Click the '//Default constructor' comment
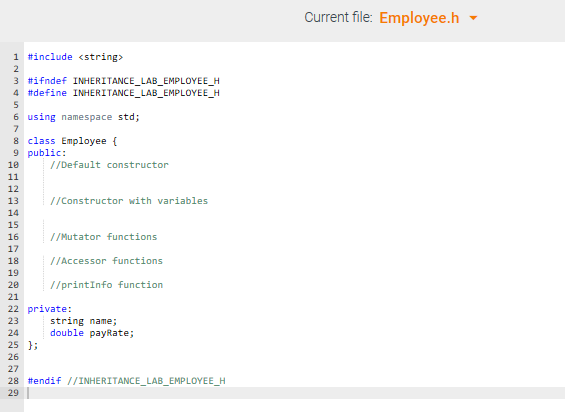Screen dimensions: 565x412 (109, 165)
